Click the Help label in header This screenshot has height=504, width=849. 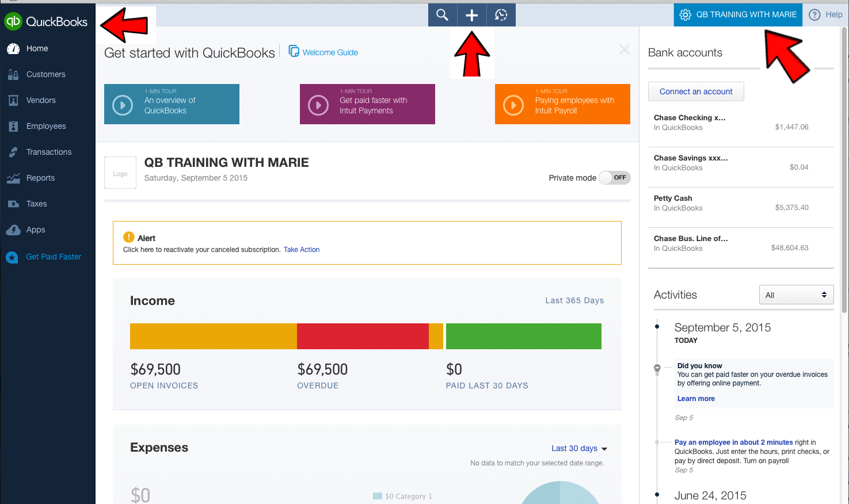pyautogui.click(x=833, y=15)
